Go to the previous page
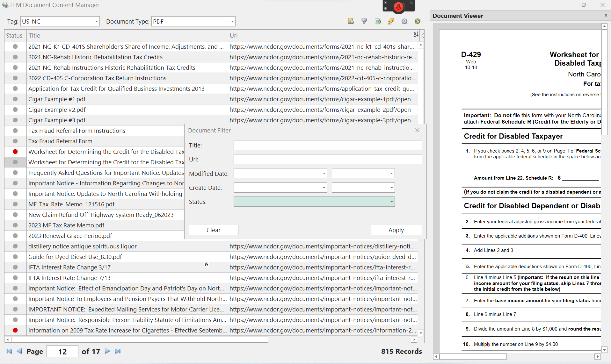This screenshot has width=611, height=364. (x=20, y=351)
